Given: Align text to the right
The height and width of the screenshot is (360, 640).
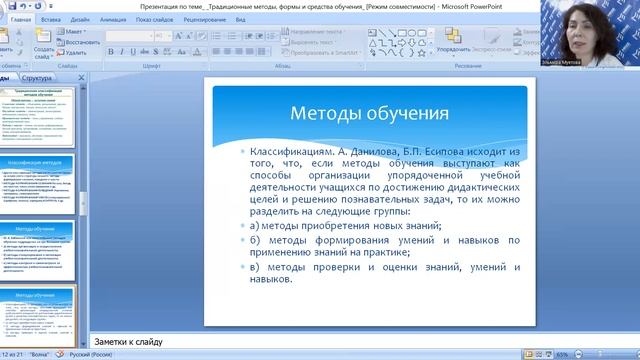Looking at the screenshot, I should tap(239, 51).
